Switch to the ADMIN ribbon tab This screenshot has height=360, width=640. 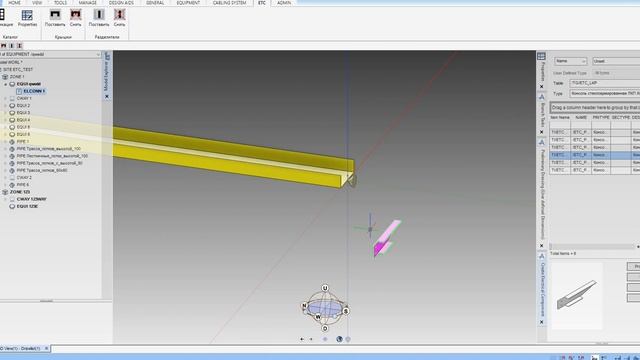pos(284,3)
